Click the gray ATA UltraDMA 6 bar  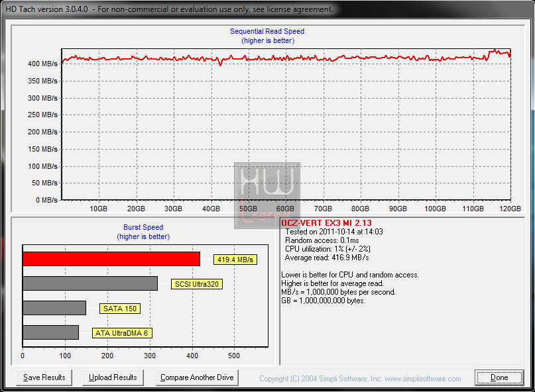coord(50,332)
